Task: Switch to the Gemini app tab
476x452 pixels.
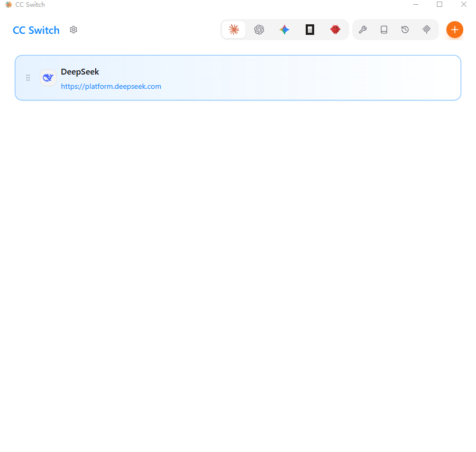Action: click(x=285, y=30)
